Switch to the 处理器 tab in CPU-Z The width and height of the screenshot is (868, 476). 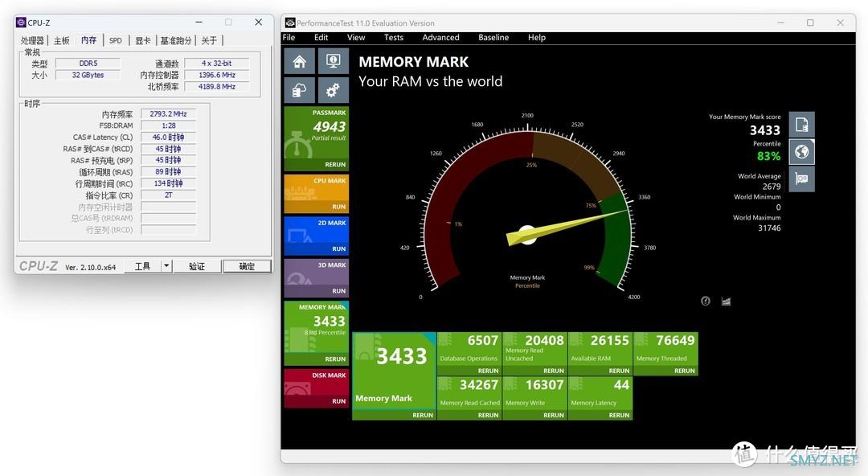pos(32,40)
